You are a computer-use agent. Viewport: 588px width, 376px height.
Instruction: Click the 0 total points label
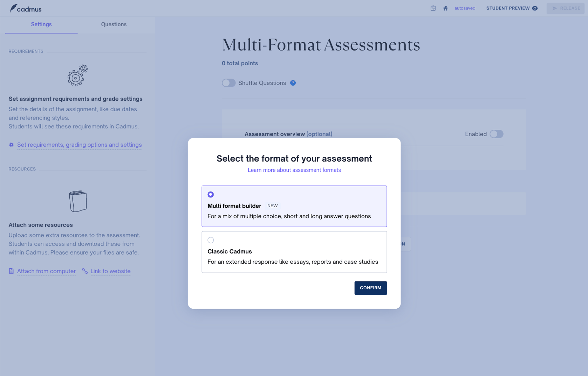click(240, 63)
